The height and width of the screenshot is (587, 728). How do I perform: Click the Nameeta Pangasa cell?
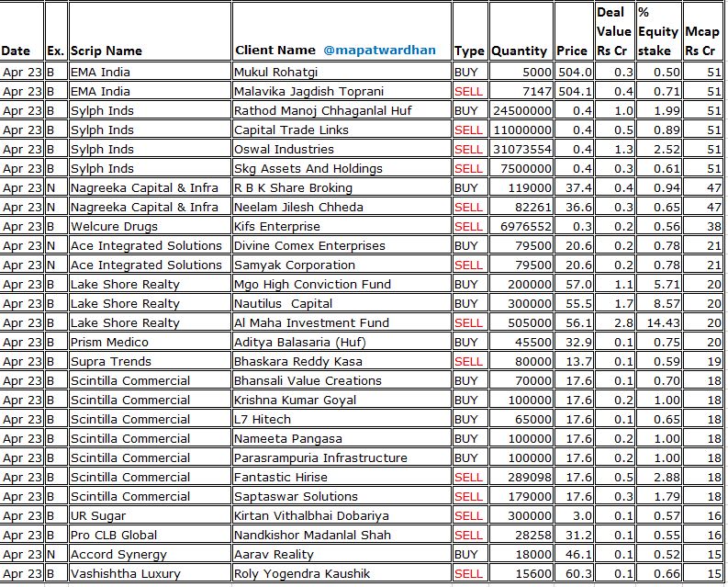tap(342, 438)
